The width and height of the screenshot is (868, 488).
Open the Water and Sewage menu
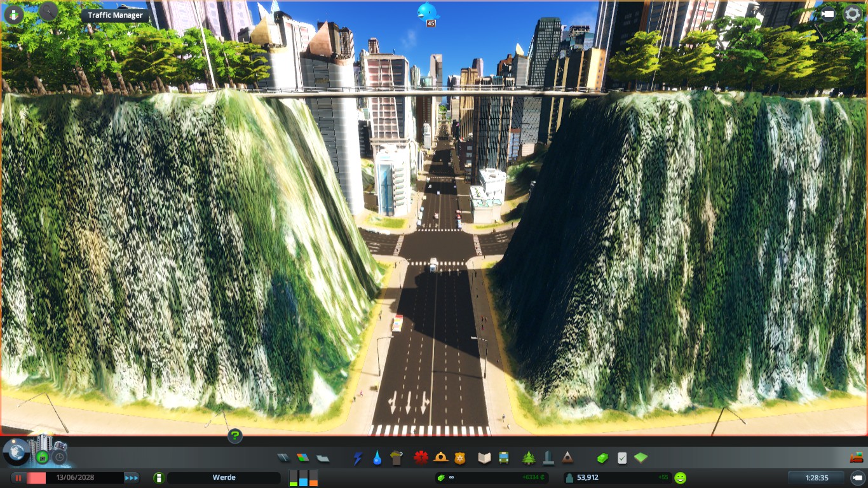pyautogui.click(x=377, y=457)
